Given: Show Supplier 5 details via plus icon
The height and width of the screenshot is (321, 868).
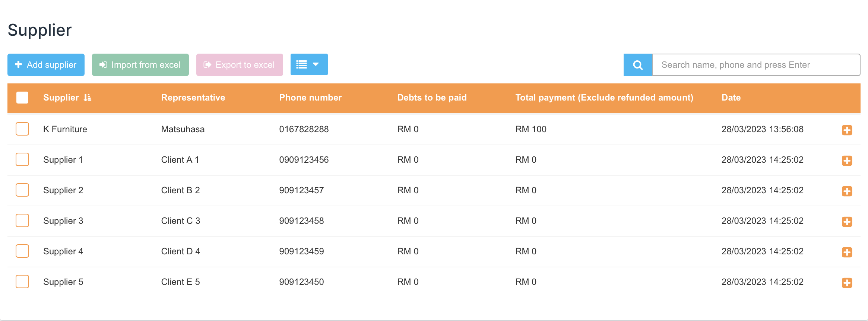Looking at the screenshot, I should (x=847, y=283).
